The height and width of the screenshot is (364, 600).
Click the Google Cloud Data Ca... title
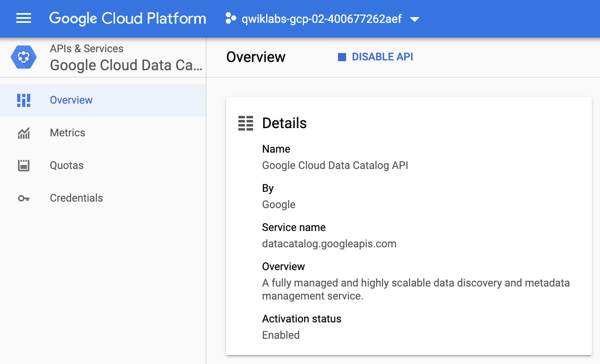click(126, 65)
